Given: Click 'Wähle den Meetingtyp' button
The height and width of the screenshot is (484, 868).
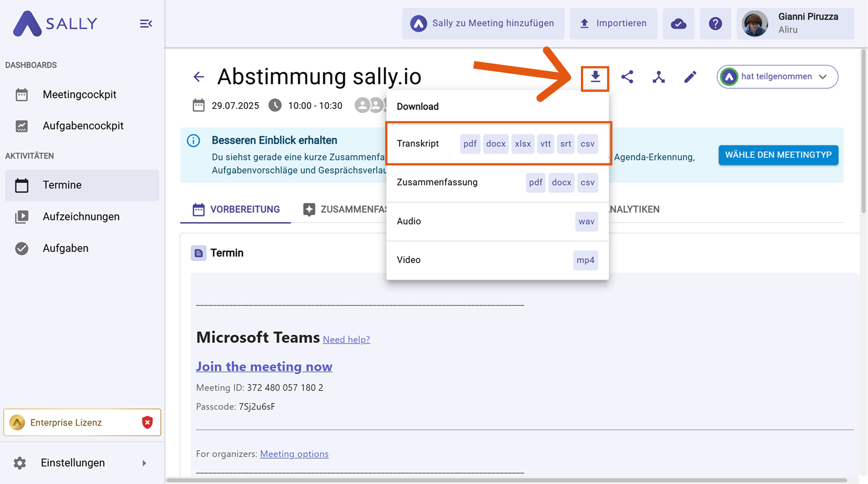Looking at the screenshot, I should [x=778, y=155].
